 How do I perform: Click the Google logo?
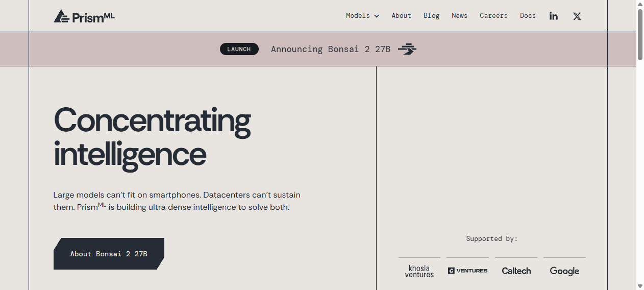(x=564, y=271)
